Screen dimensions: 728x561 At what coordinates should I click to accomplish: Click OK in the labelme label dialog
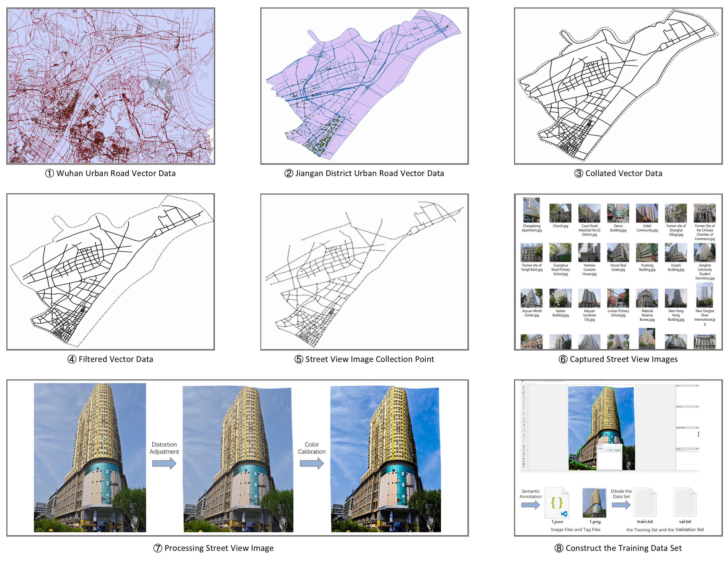[610, 451]
